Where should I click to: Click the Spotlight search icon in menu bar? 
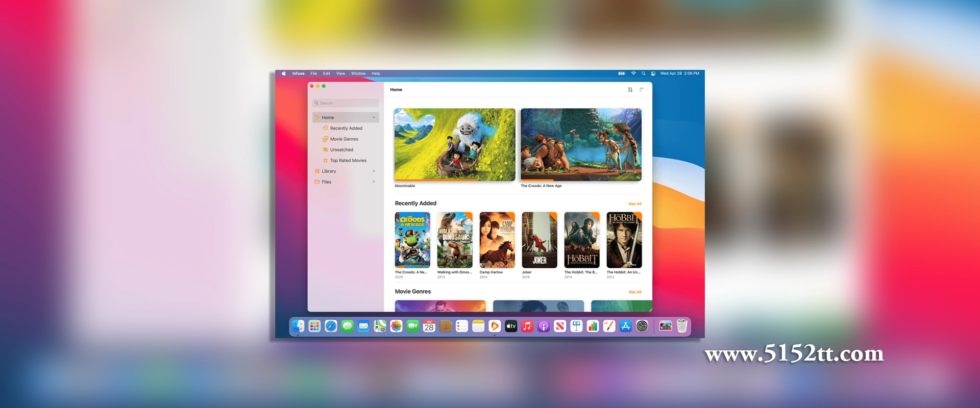pyautogui.click(x=643, y=73)
